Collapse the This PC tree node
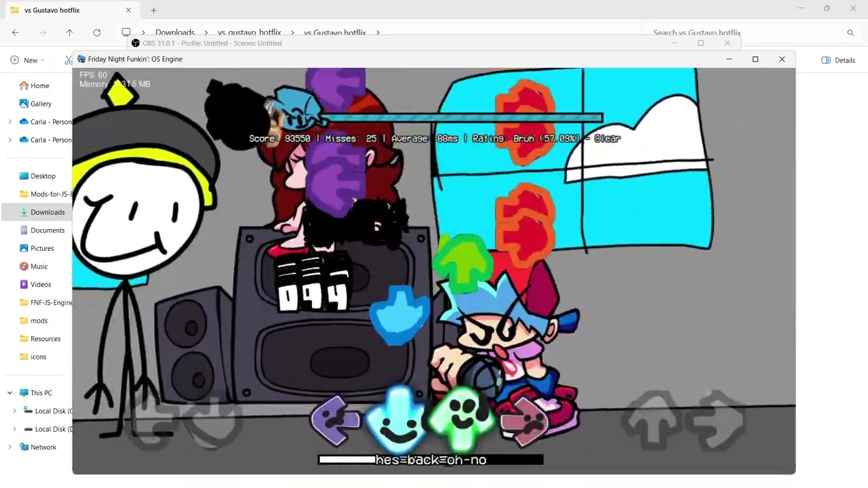868x488 pixels. click(9, 393)
